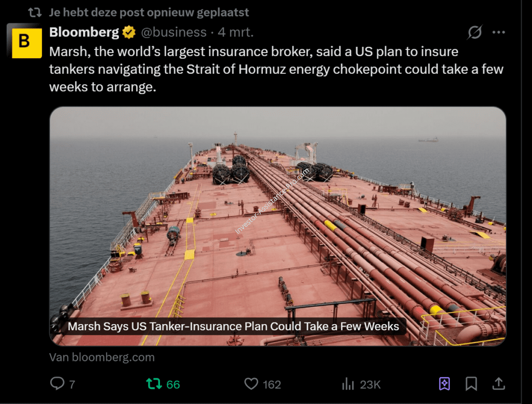Open view analytics showing 23K

click(348, 384)
